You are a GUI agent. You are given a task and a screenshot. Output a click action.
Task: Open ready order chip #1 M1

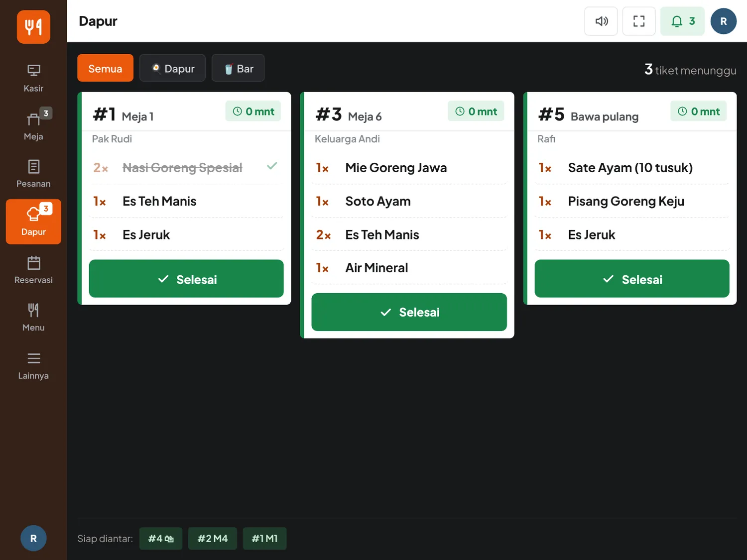[264, 539]
